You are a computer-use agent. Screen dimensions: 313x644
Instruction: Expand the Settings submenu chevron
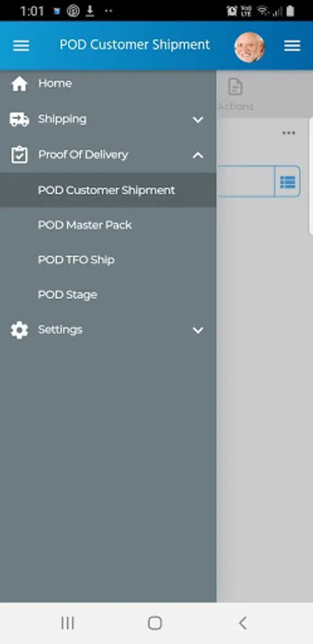pos(198,330)
